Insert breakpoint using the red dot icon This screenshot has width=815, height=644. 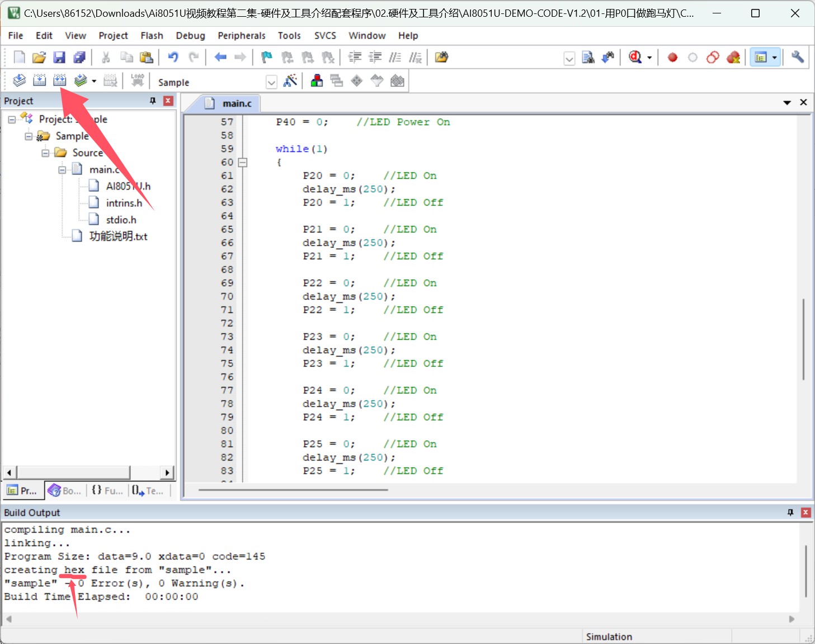click(672, 57)
